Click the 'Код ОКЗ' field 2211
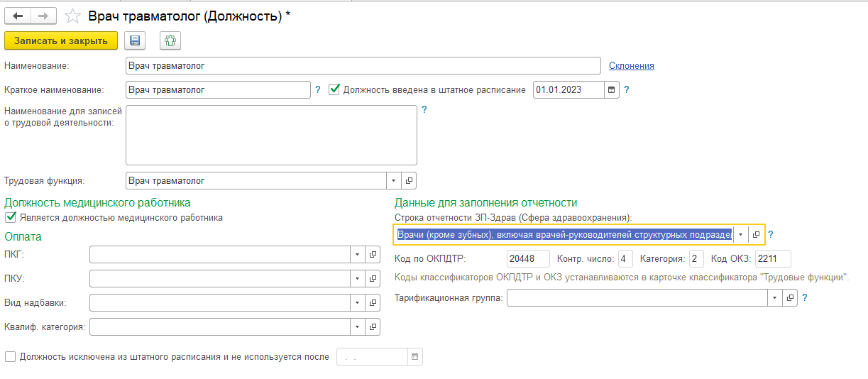Image resolution: width=868 pixels, height=379 pixels. click(x=773, y=258)
